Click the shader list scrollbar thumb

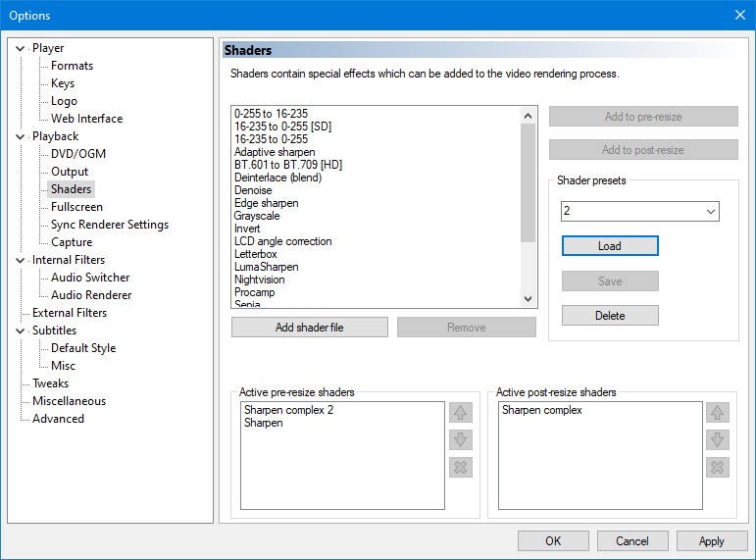(528, 182)
